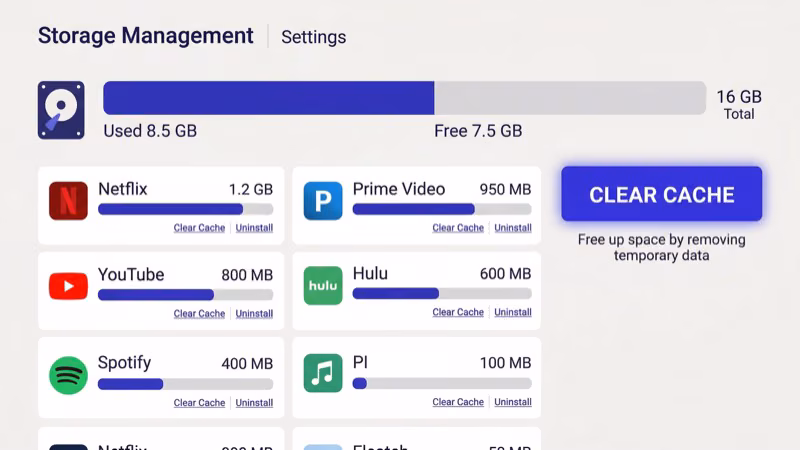The height and width of the screenshot is (450, 800).
Task: Uninstall Prime Video
Action: (513, 228)
